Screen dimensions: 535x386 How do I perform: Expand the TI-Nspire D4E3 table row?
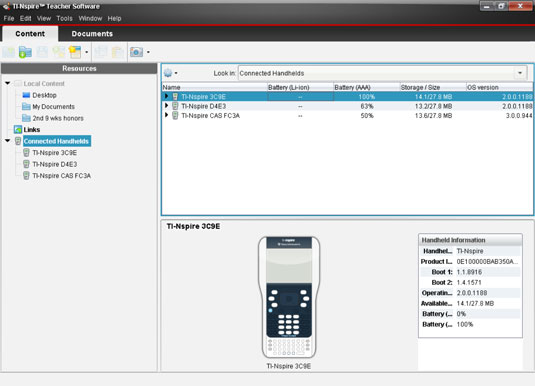pyautogui.click(x=167, y=106)
